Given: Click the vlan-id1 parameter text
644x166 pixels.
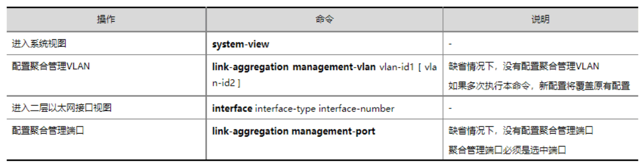Looking at the screenshot, I should click(397, 67).
